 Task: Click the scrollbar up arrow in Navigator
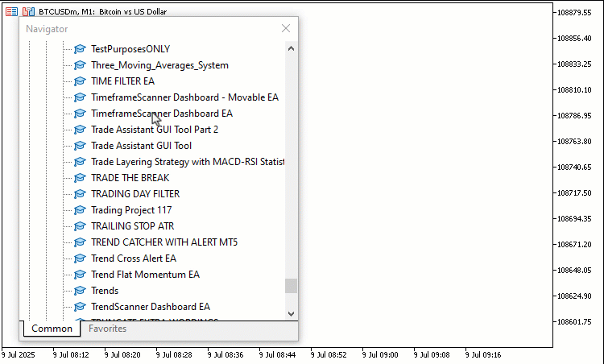pos(292,48)
